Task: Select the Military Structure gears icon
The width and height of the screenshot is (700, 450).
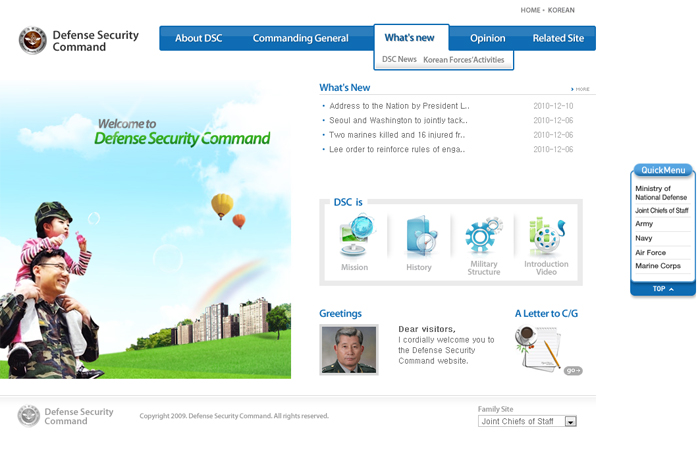Action: pyautogui.click(x=483, y=238)
